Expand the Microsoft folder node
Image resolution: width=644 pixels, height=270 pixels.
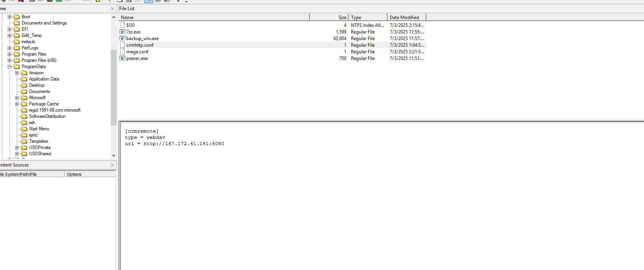pos(17,98)
